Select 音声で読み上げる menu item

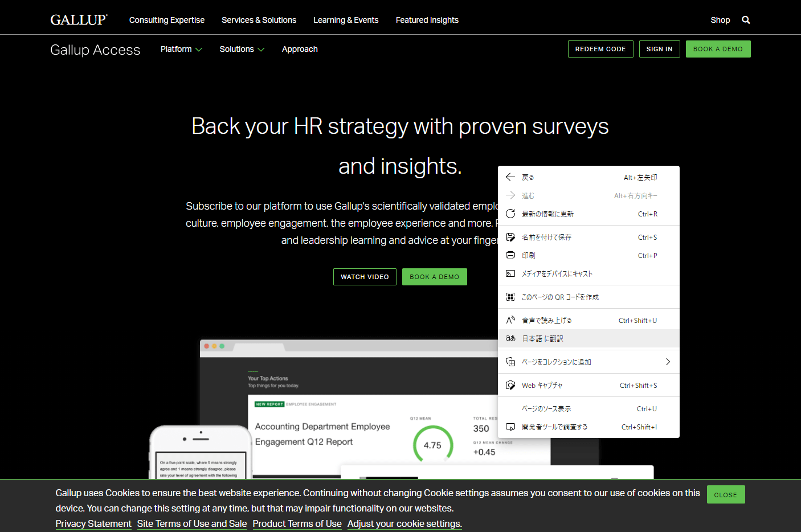point(589,320)
